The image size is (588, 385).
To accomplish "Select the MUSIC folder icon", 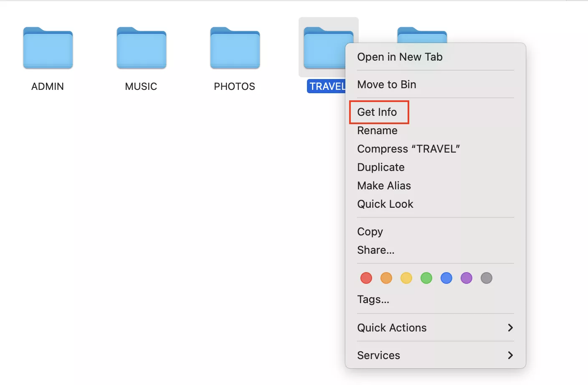I will coord(142,48).
